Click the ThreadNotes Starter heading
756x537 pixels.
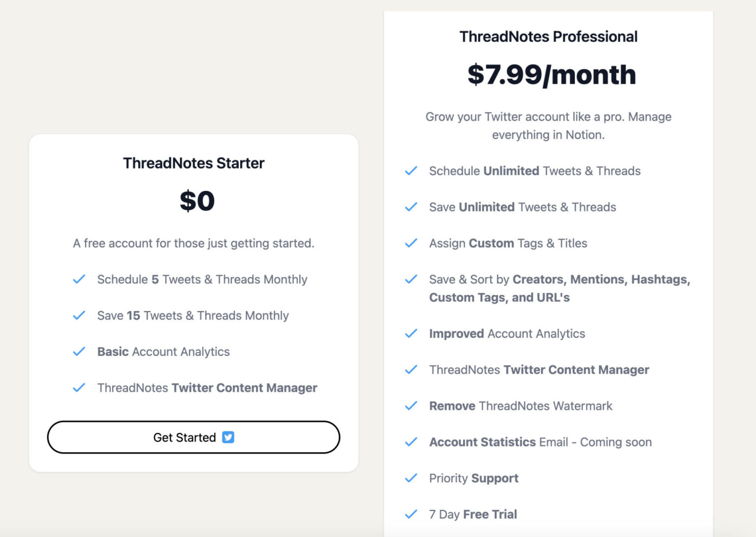tap(193, 163)
